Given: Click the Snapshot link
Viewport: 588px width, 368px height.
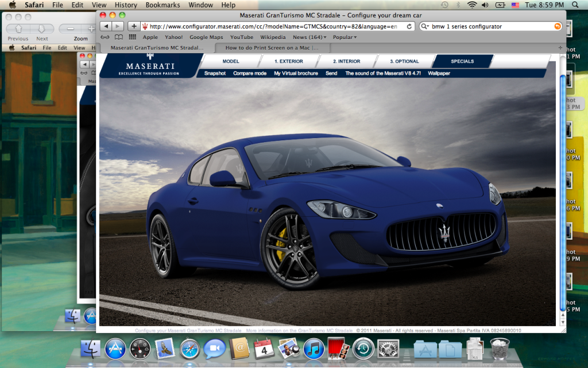Looking at the screenshot, I should 215,73.
